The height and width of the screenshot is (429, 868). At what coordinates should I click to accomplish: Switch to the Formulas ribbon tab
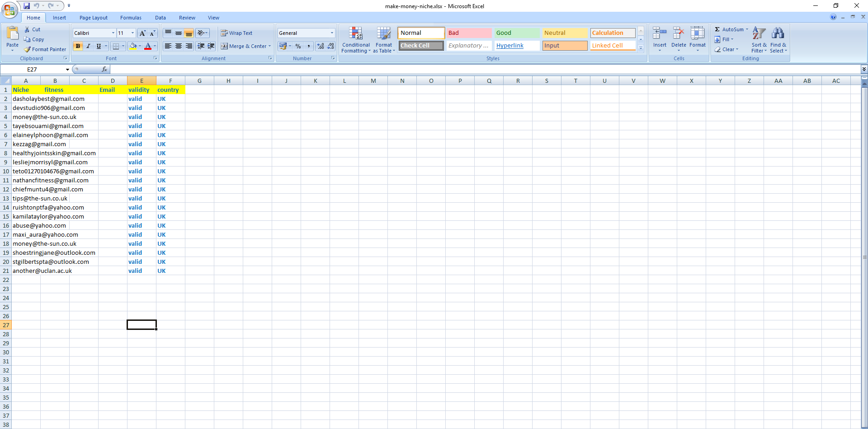tap(131, 18)
